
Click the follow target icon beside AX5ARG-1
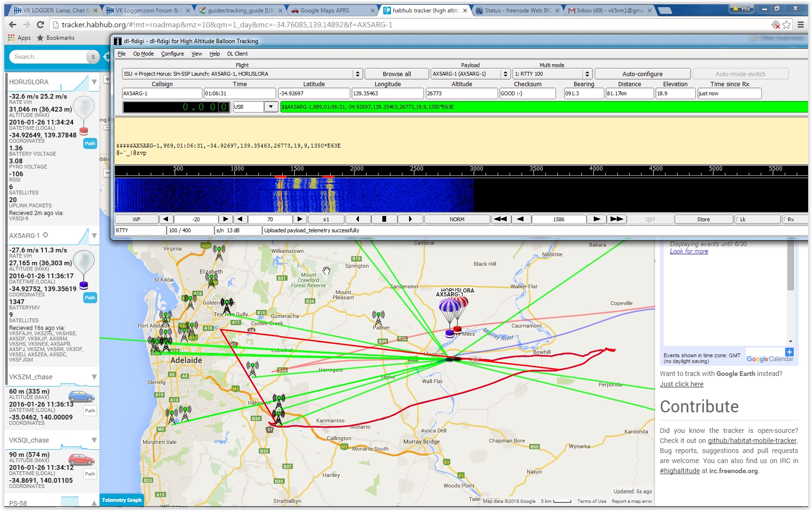pyautogui.click(x=45, y=235)
